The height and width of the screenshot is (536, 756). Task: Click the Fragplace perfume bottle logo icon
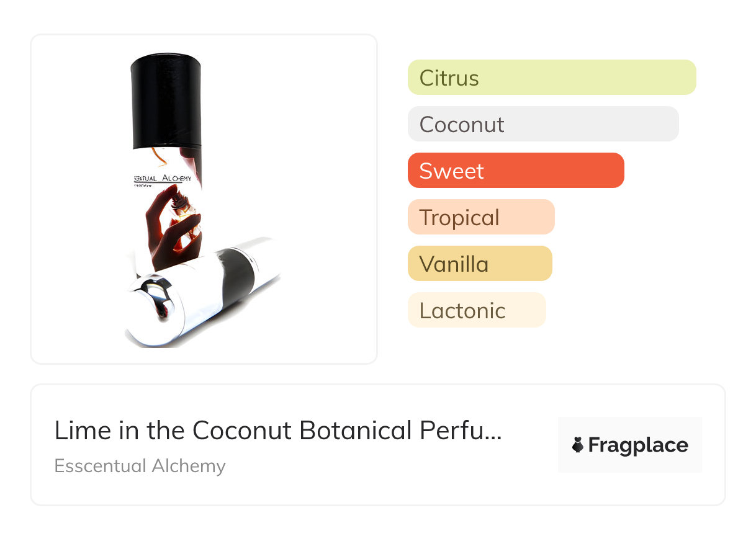pyautogui.click(x=578, y=445)
